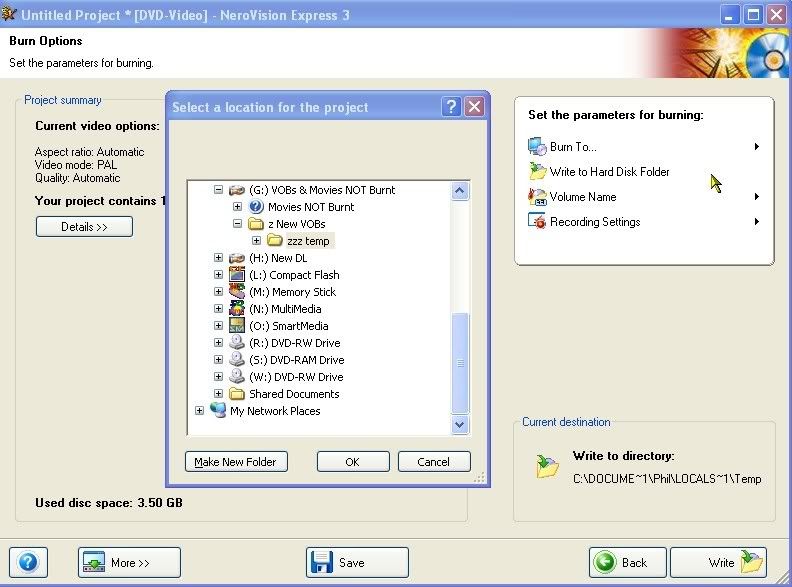Click the L: Compact Flash drive icon
The width and height of the screenshot is (792, 587).
click(x=237, y=275)
